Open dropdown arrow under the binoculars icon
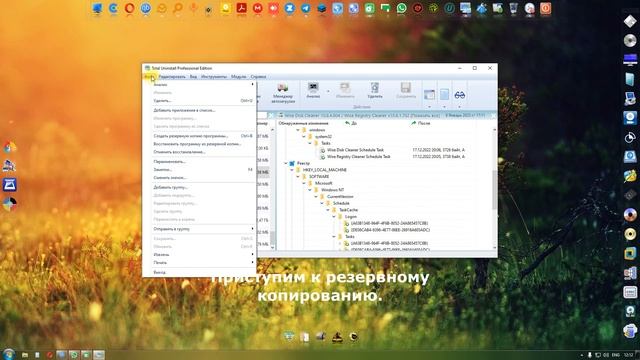640x360 pixels. tap(460, 107)
